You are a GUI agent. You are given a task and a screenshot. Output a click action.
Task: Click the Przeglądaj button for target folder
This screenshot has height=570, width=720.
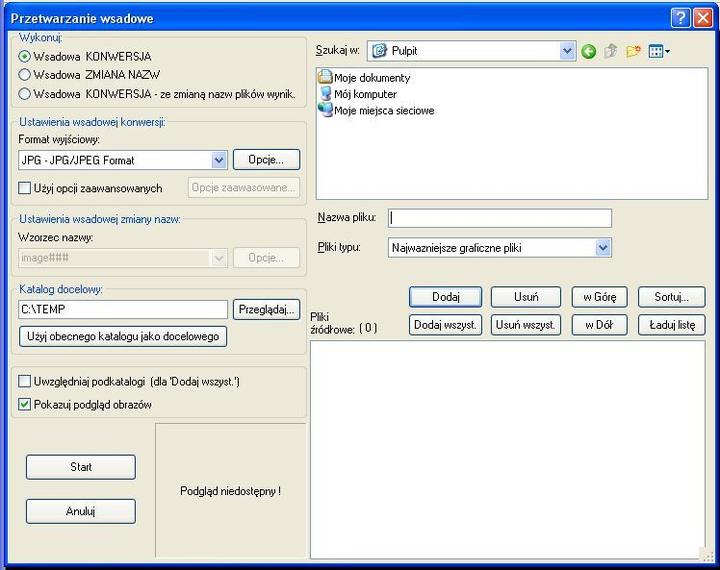[x=267, y=310]
